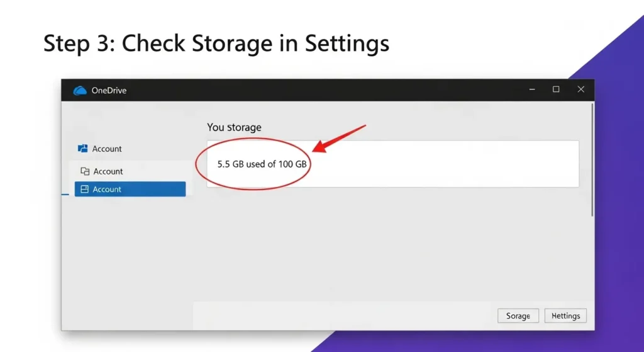
Task: Open the middle Account sidebar entry label
Action: click(x=108, y=171)
